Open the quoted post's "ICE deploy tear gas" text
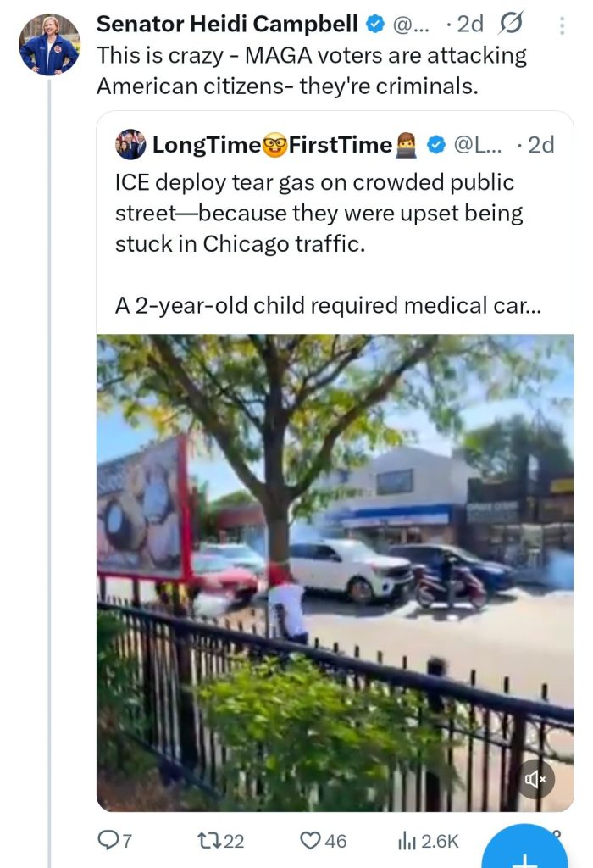The width and height of the screenshot is (593, 868). [318, 213]
